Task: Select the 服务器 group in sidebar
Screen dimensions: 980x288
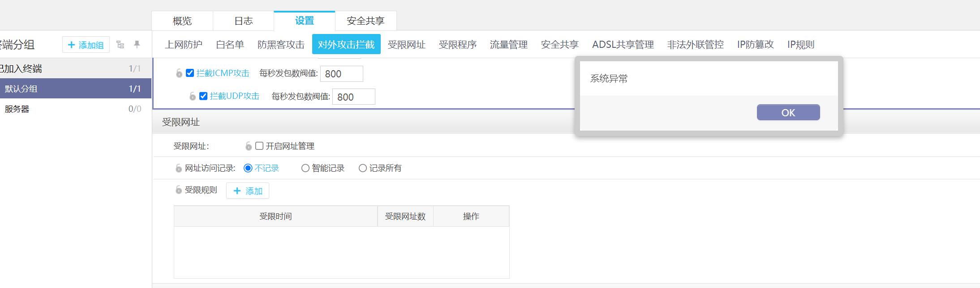Action: pyautogui.click(x=17, y=109)
